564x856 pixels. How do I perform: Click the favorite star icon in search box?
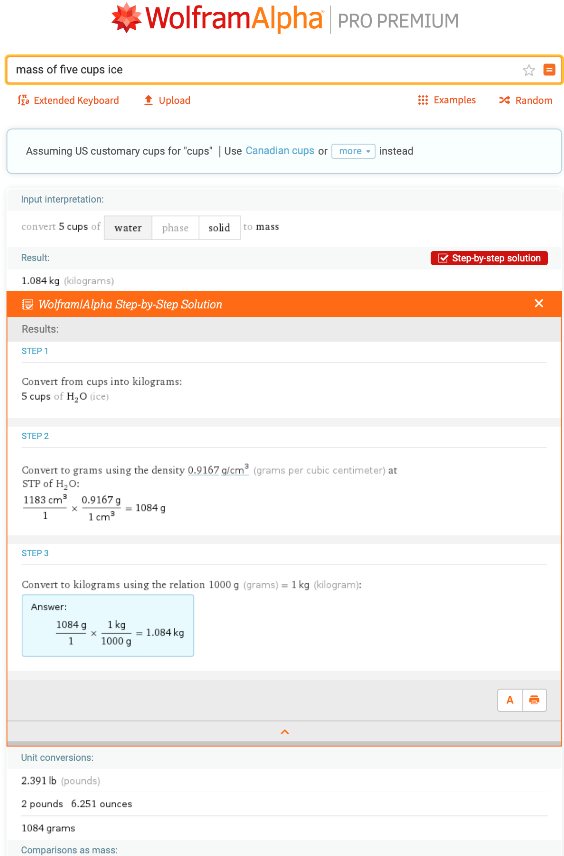pyautogui.click(x=529, y=70)
